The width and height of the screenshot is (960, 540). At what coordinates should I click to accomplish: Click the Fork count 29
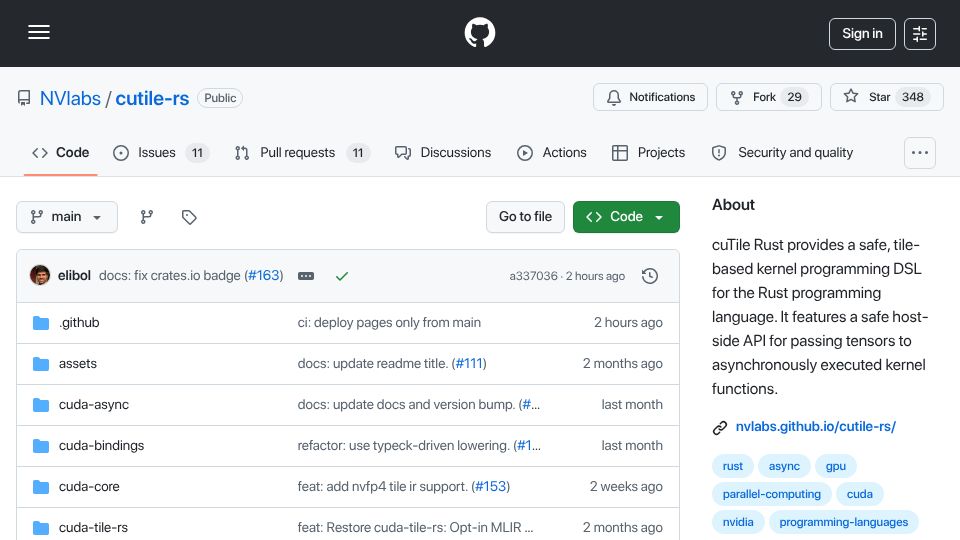pyautogui.click(x=794, y=97)
